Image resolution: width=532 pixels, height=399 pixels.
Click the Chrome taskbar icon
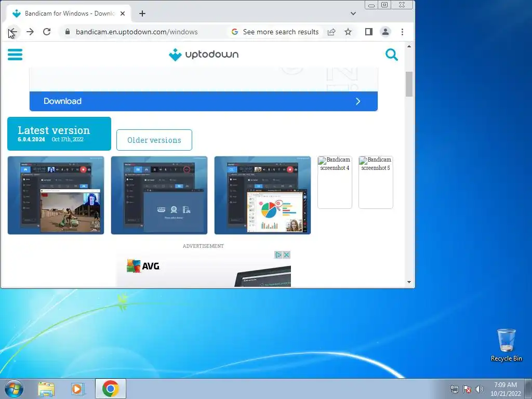(x=111, y=389)
